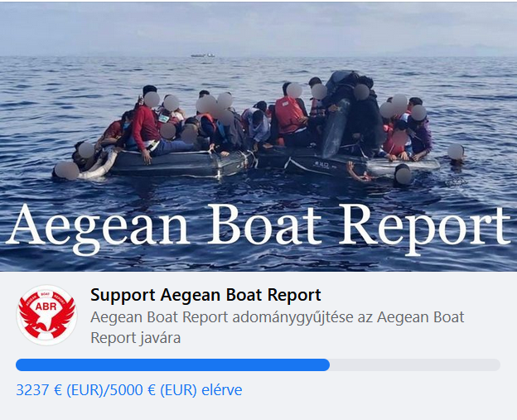Click the waving hand in the water
The image size is (517, 420).
click(357, 171)
